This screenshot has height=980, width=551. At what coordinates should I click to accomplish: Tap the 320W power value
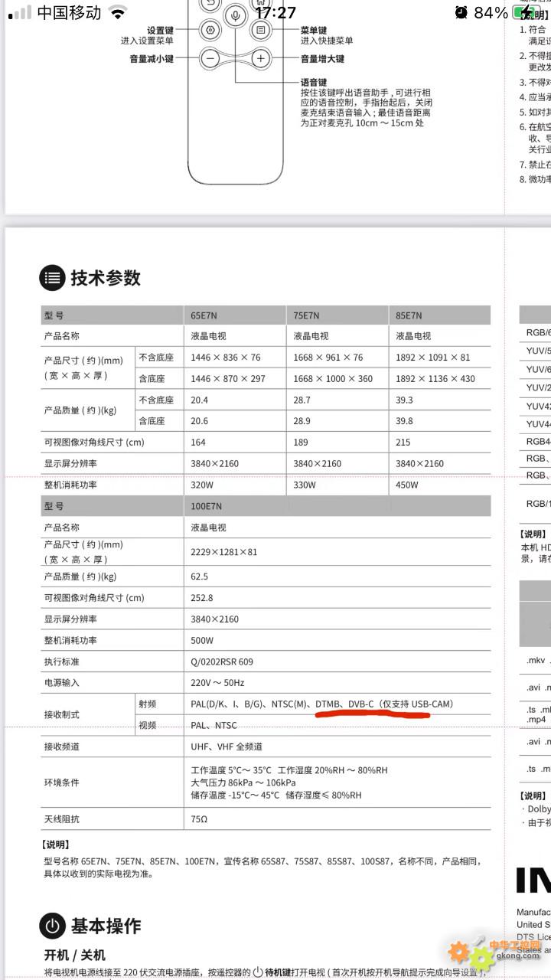tap(202, 485)
